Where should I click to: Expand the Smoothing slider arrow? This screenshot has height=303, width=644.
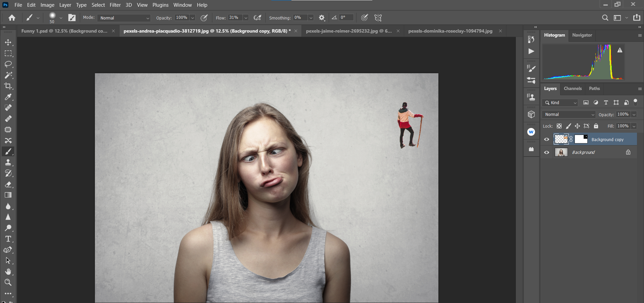(x=311, y=18)
